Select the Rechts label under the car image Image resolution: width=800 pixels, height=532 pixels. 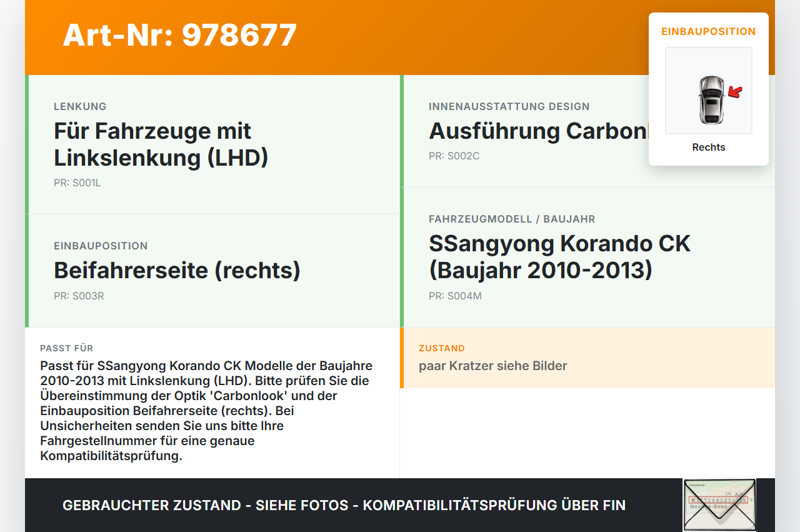(708, 147)
